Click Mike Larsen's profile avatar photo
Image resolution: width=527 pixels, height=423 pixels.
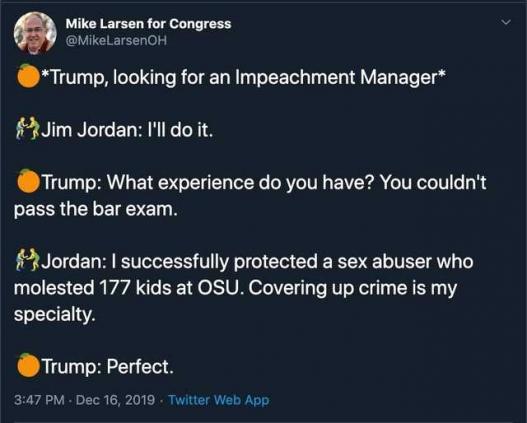pyautogui.click(x=35, y=33)
